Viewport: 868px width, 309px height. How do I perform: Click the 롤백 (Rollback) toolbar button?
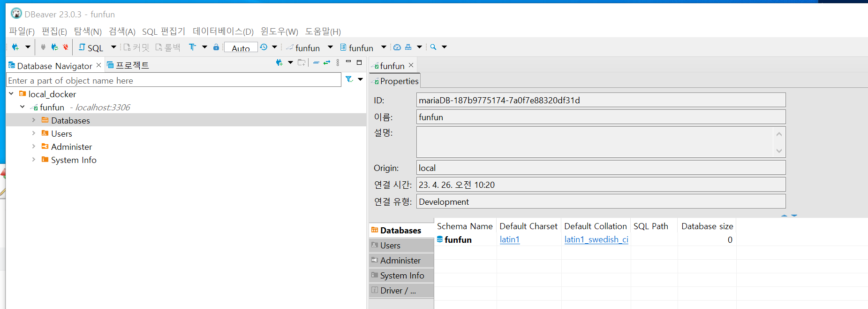[x=168, y=47]
